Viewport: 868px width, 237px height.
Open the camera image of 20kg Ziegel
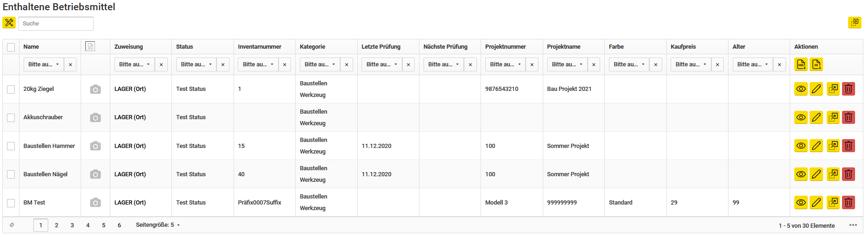(x=95, y=89)
